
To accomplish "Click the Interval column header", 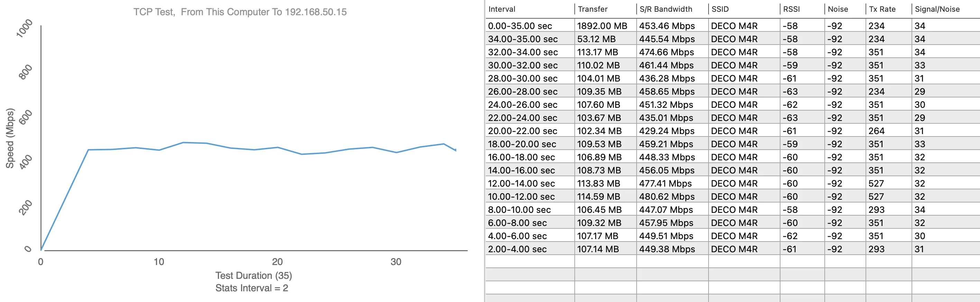I will 502,9.
